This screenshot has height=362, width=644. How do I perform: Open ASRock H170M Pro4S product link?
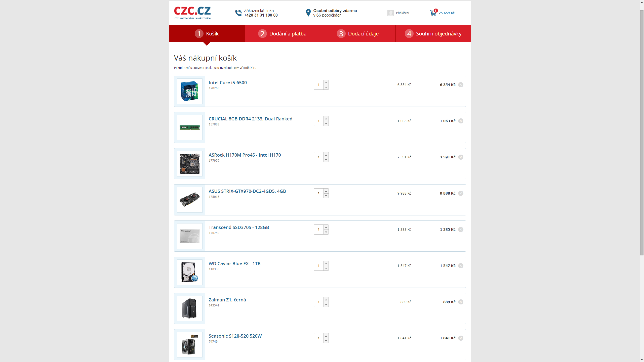[245, 155]
